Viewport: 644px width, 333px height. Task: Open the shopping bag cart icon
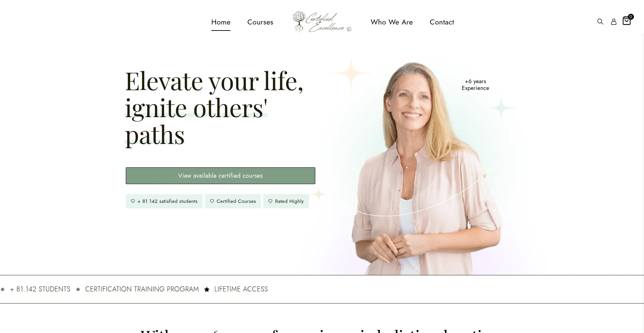tap(626, 21)
